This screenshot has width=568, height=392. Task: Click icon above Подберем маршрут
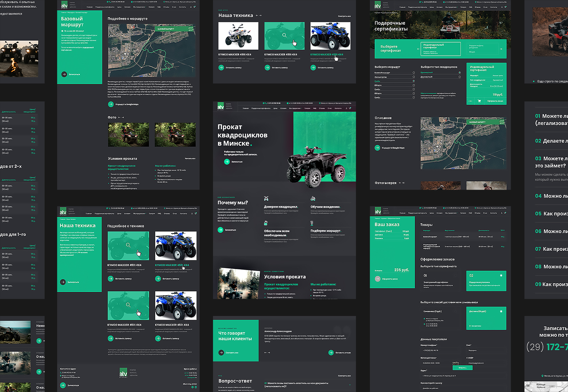coord(312,223)
